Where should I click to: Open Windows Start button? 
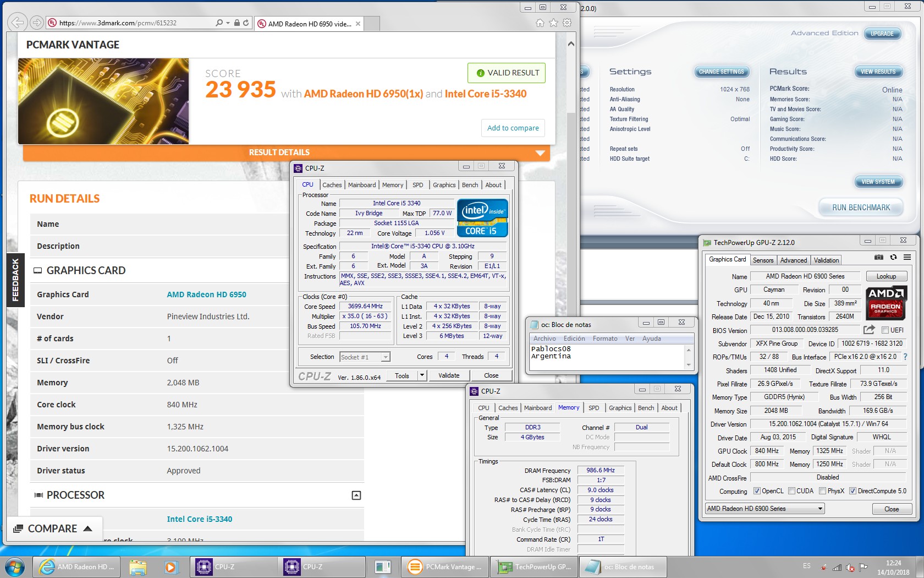(15, 566)
